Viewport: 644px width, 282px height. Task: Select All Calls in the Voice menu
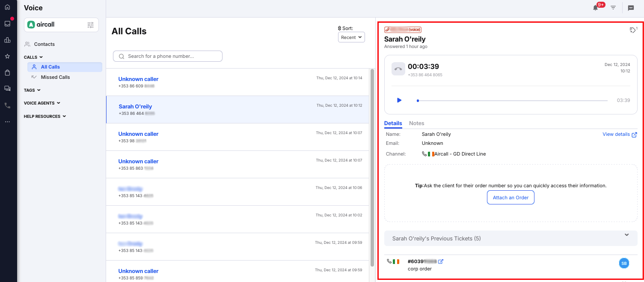click(x=65, y=67)
